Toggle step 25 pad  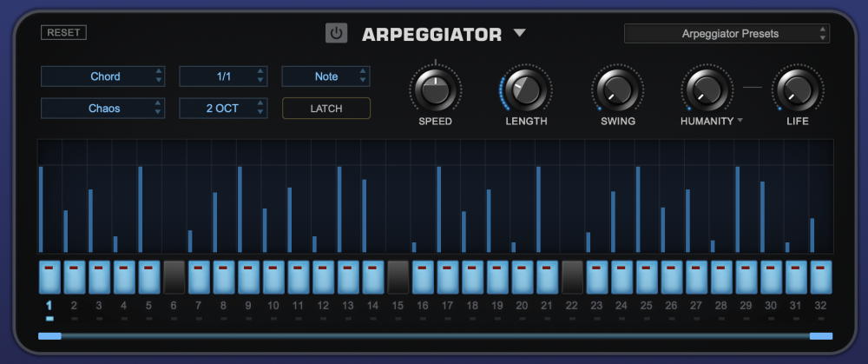(x=648, y=277)
